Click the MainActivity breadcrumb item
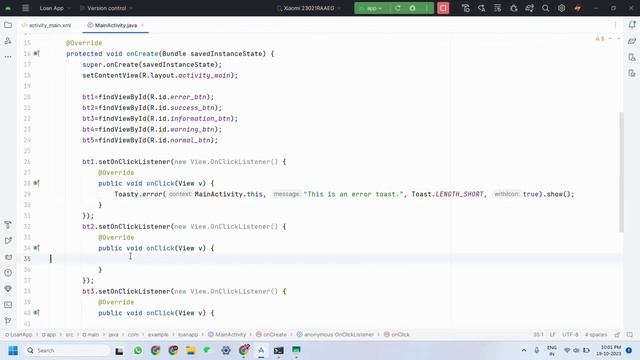 click(227, 334)
